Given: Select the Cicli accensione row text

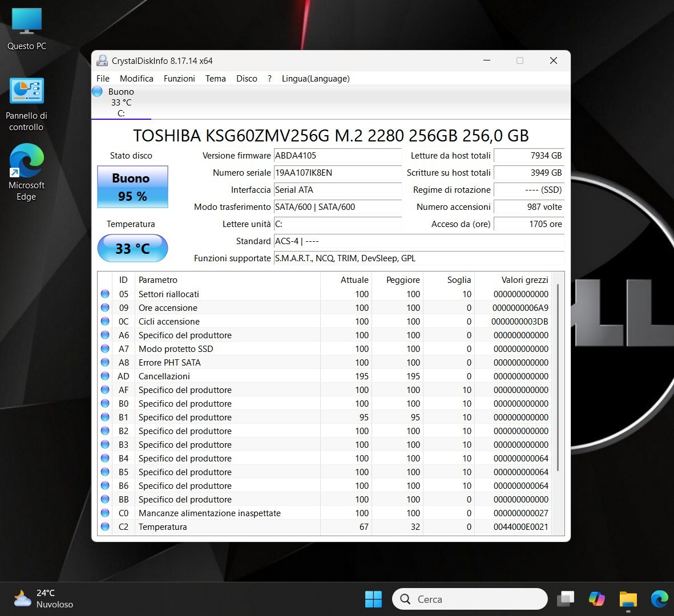Looking at the screenshot, I should pyautogui.click(x=169, y=321).
